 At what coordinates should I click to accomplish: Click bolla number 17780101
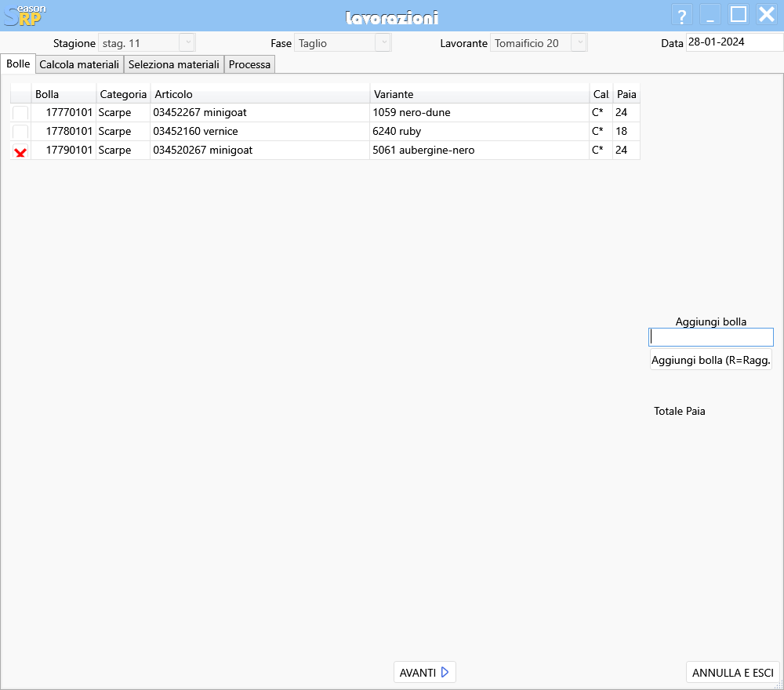click(69, 132)
